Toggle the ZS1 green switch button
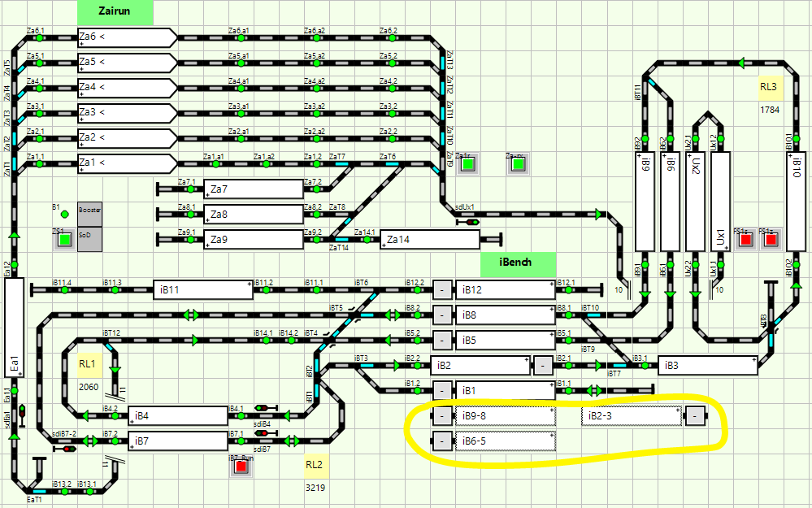Screen dimensions: 812x508 point(63,241)
